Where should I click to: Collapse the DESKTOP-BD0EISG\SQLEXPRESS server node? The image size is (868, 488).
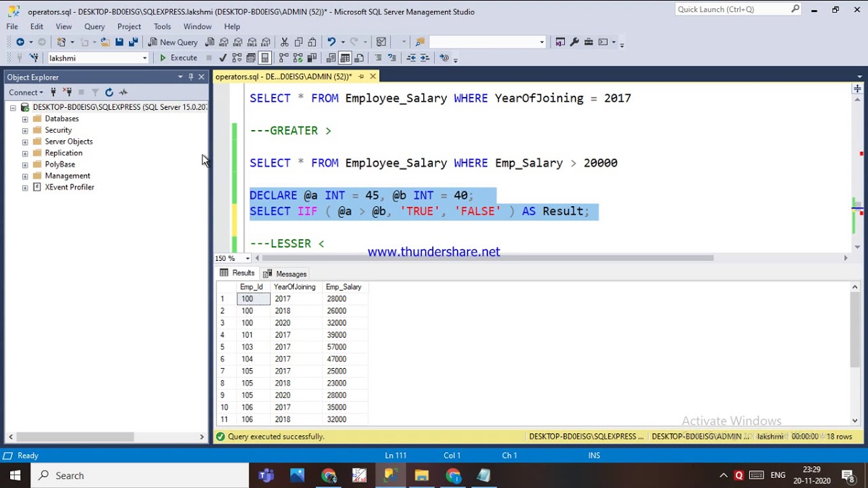point(13,107)
